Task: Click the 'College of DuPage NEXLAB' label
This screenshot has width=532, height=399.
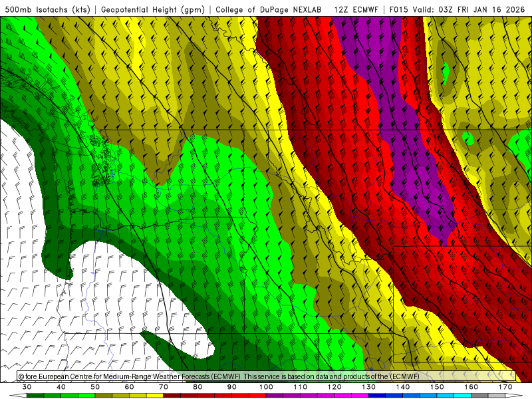Action: coord(269,9)
